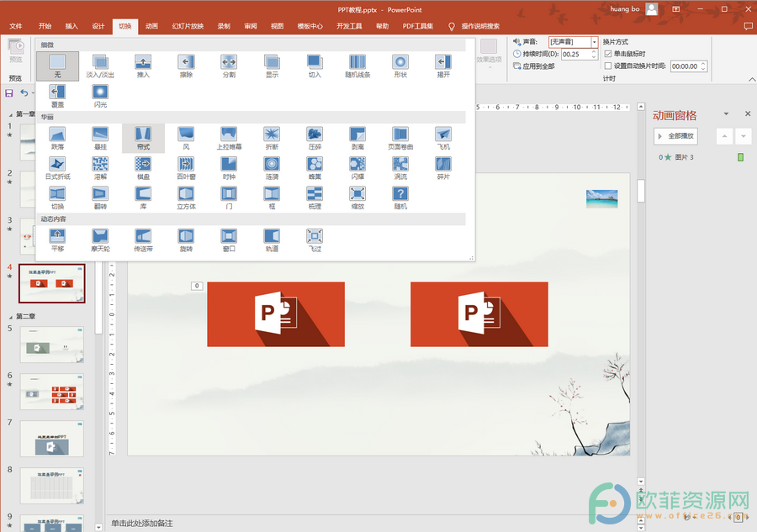Select the 无 (None) transition

(x=57, y=66)
